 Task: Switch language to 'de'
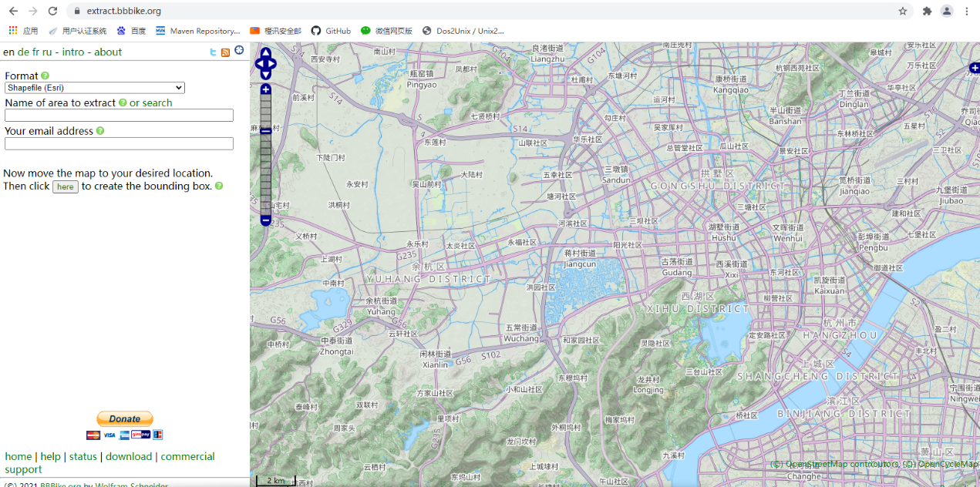click(x=23, y=52)
